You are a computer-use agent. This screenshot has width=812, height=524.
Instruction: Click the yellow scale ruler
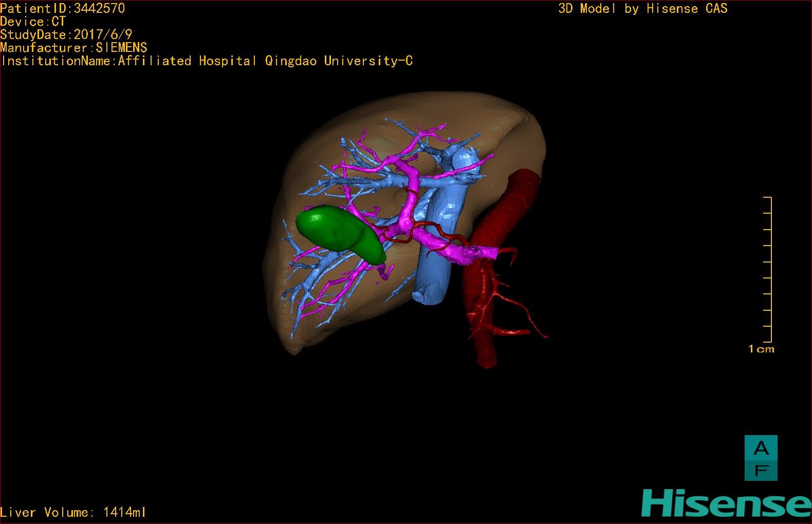pyautogui.click(x=768, y=269)
